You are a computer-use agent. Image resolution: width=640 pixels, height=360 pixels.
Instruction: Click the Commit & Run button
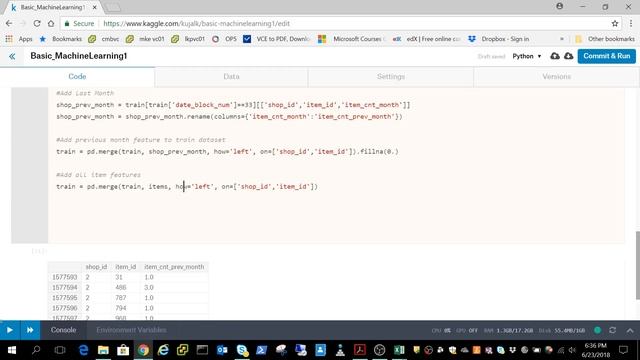pyautogui.click(x=607, y=56)
